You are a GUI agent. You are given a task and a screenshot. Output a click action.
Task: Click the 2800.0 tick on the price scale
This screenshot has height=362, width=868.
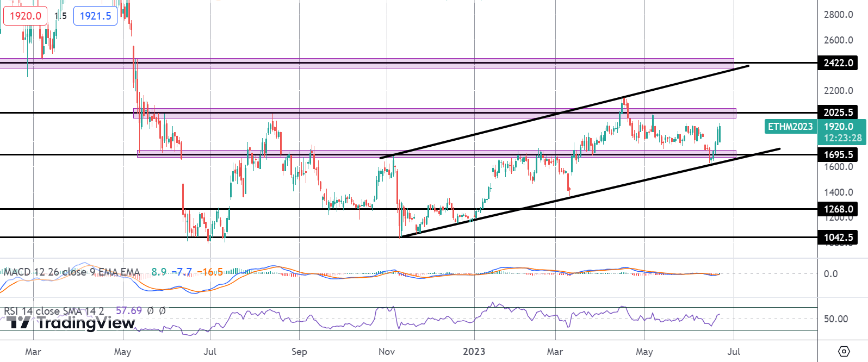838,15
